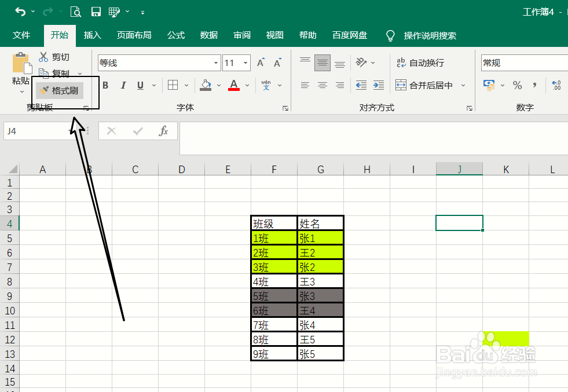Open the 常规 number format box
Image resolution: width=568 pixels, height=392 pixels.
click(x=525, y=63)
